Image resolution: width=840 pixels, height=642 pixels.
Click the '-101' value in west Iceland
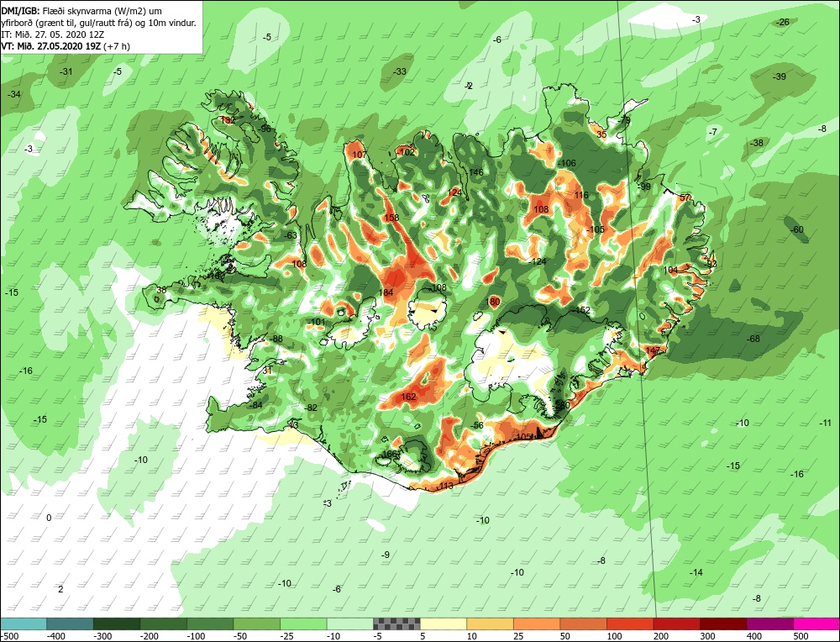point(317,322)
